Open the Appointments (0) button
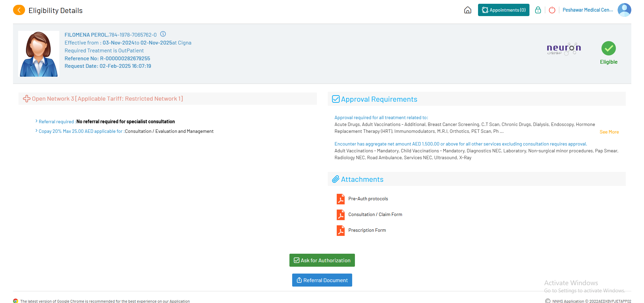Screen dimensions: 644x303 [x=504, y=10]
